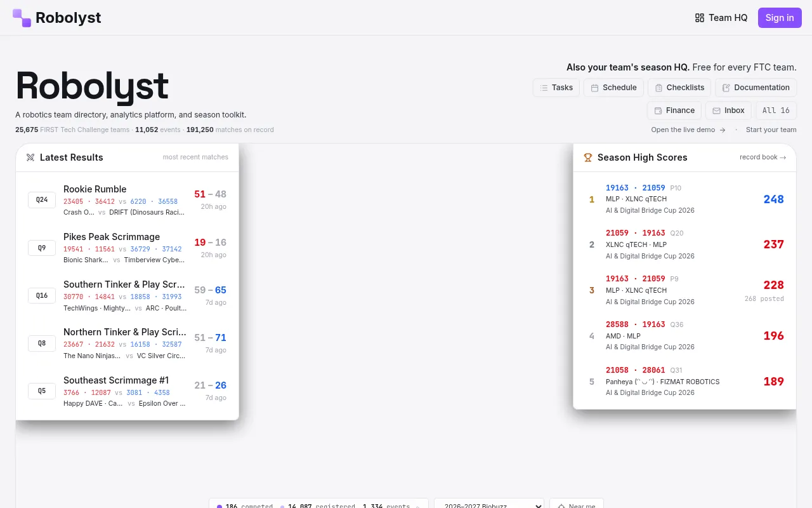Click the 248 high score value

point(773,199)
